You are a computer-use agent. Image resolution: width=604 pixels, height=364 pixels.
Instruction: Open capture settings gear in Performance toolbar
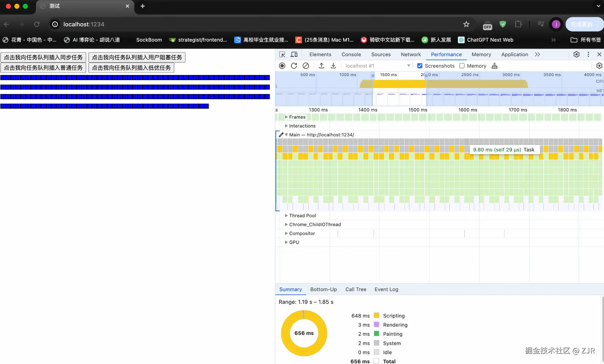pyautogui.click(x=599, y=66)
